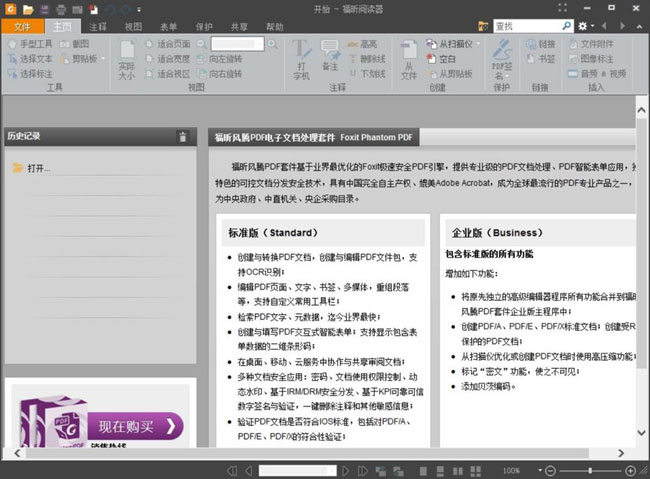Select single page view mode icon

[423, 471]
